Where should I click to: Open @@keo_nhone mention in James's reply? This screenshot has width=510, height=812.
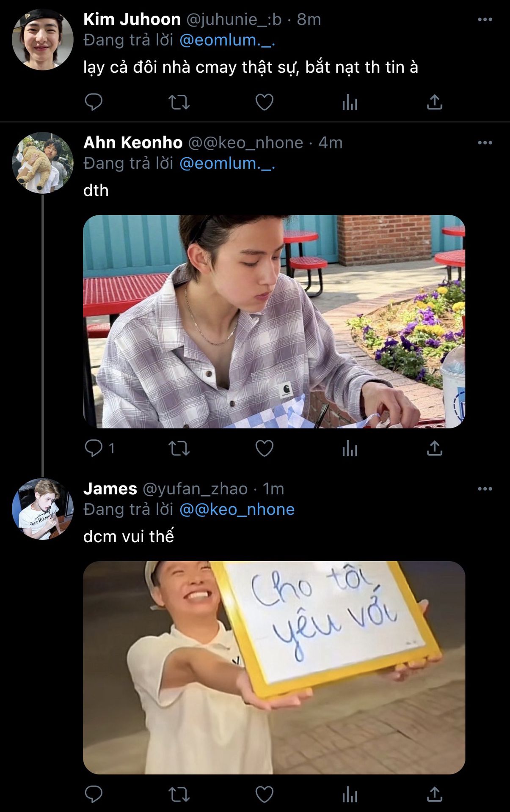(237, 510)
